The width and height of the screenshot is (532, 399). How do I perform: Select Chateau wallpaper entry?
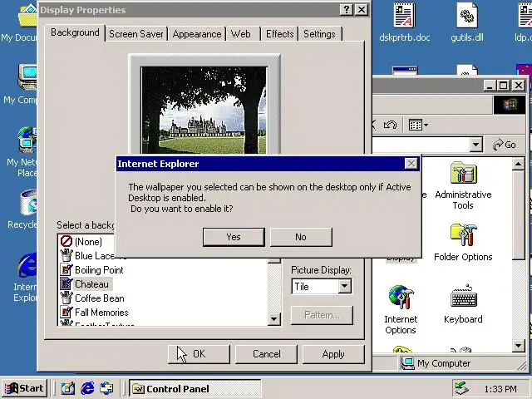92,284
